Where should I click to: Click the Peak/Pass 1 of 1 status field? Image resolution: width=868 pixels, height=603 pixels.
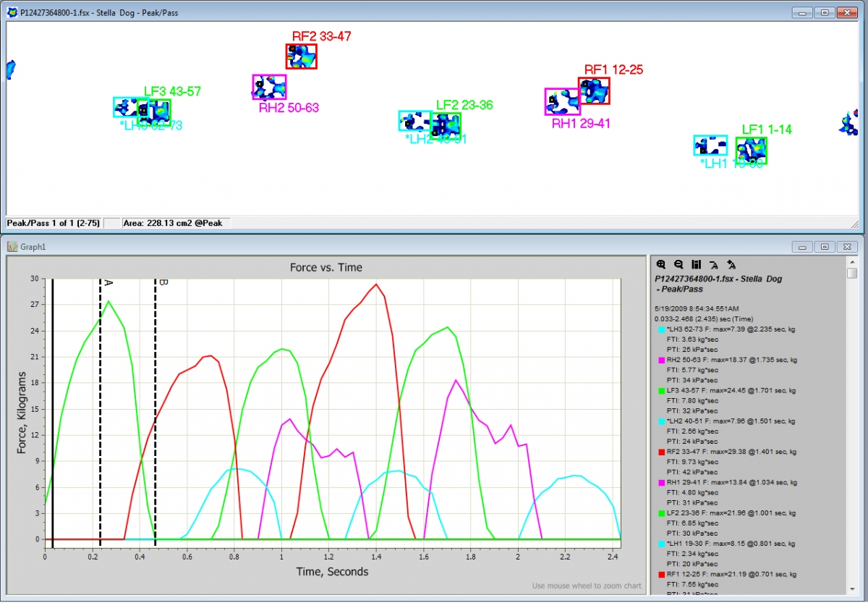[54, 224]
